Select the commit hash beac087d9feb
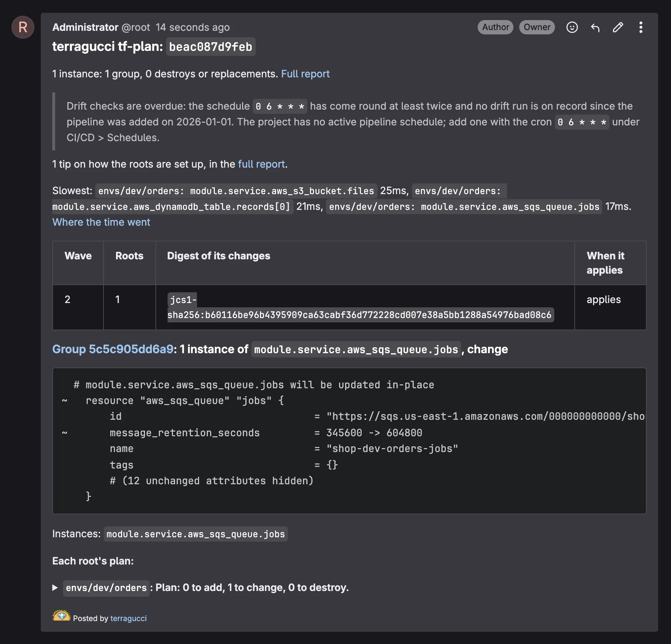Viewport: 671px width, 644px height. [211, 47]
